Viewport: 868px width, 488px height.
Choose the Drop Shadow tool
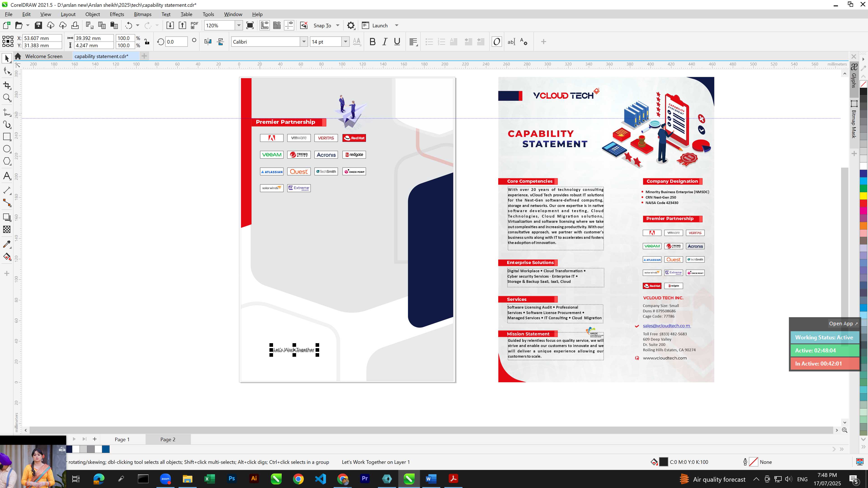7,217
